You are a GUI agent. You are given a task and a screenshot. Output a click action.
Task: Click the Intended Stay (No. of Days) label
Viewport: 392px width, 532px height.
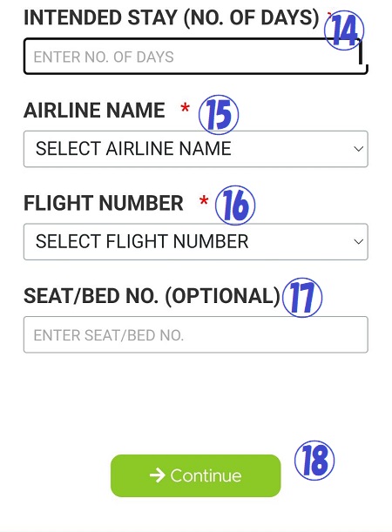172,17
